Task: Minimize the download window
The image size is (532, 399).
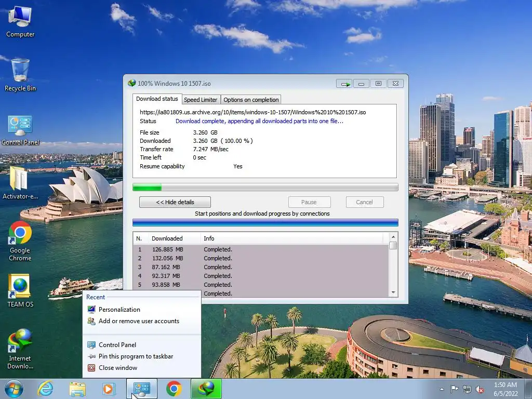Action: click(362, 84)
